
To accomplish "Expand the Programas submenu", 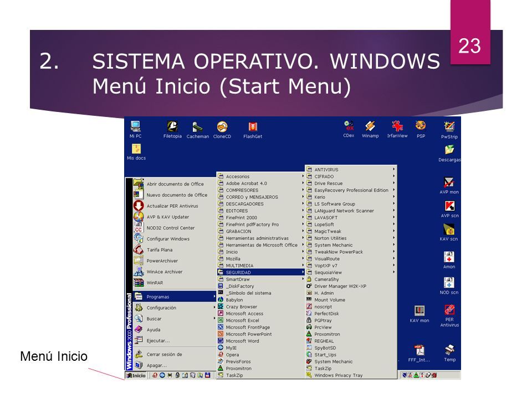I will click(x=175, y=296).
